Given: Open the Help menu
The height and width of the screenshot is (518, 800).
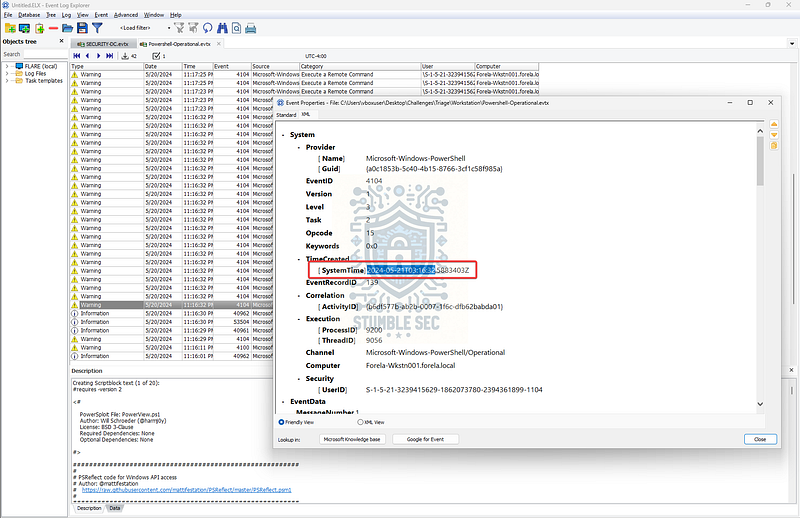Looking at the screenshot, I should 176,15.
